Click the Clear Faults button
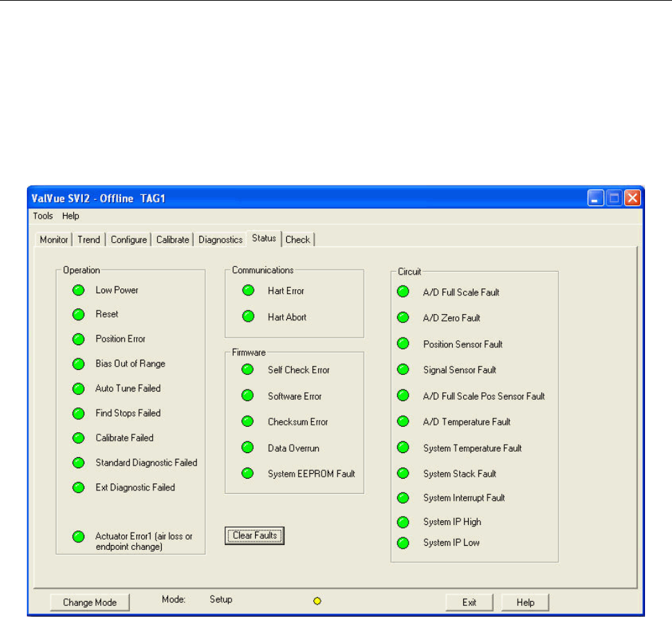The image size is (672, 617). pyautogui.click(x=254, y=536)
